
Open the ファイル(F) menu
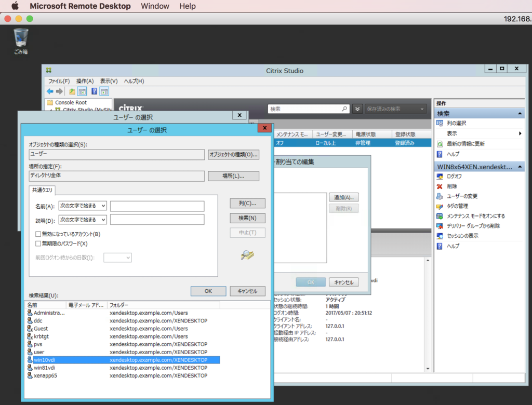[59, 81]
